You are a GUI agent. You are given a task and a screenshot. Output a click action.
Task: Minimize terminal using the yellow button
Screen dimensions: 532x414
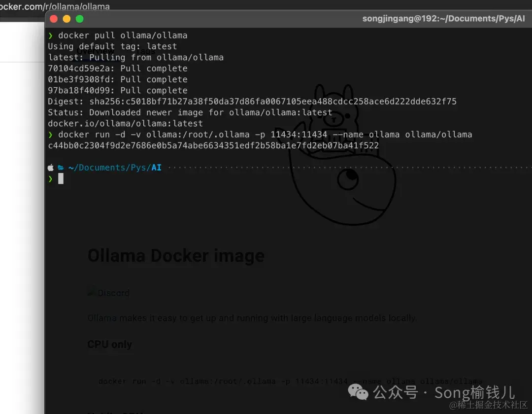coord(66,19)
